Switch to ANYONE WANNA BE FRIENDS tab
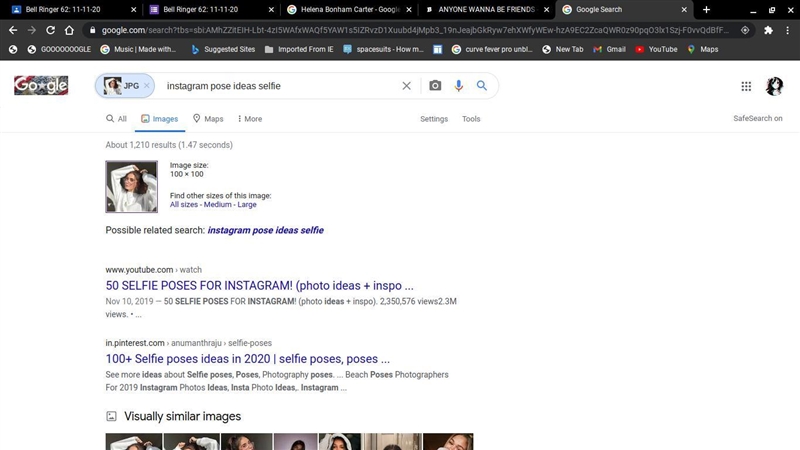This screenshot has height=450, width=800. click(x=487, y=9)
